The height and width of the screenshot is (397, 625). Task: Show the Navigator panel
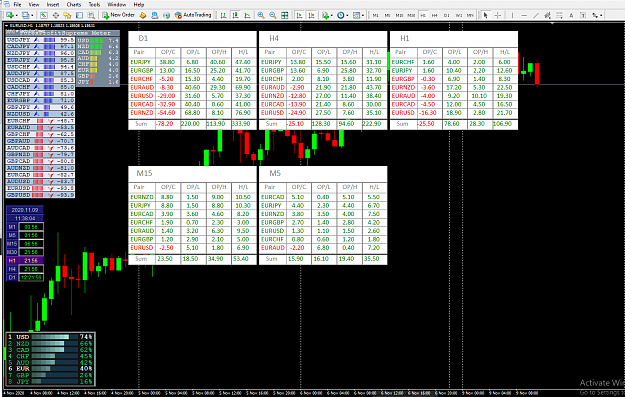click(67, 15)
